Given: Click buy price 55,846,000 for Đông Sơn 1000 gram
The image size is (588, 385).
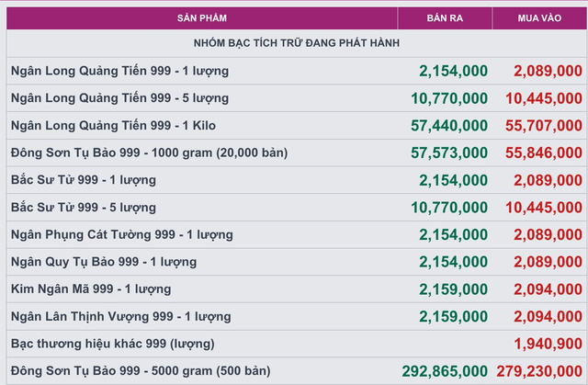Looking at the screenshot, I should (544, 153).
